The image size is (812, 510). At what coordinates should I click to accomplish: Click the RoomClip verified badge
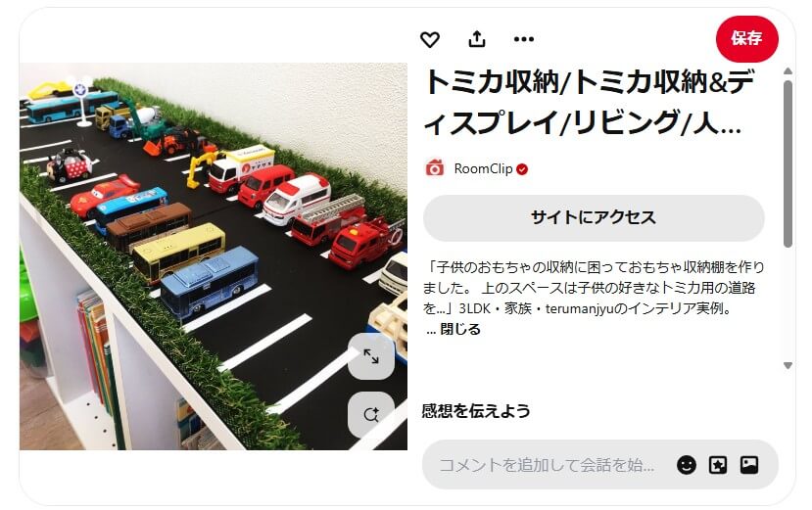tap(522, 169)
